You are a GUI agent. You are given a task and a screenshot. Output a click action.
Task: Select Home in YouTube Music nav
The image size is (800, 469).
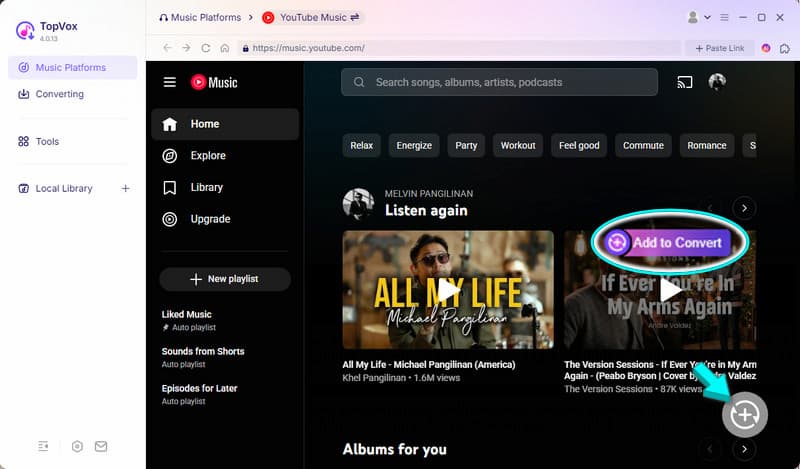225,124
